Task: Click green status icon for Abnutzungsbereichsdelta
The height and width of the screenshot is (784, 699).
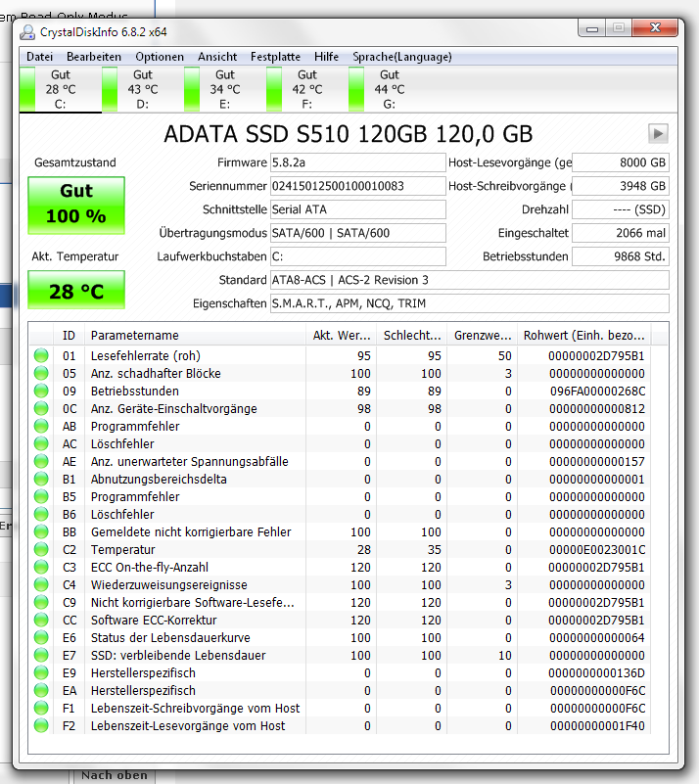Action: pos(41,479)
